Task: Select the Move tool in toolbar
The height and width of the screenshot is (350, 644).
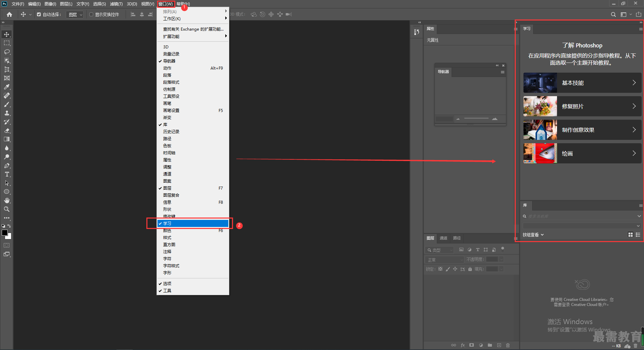Action: (7, 34)
